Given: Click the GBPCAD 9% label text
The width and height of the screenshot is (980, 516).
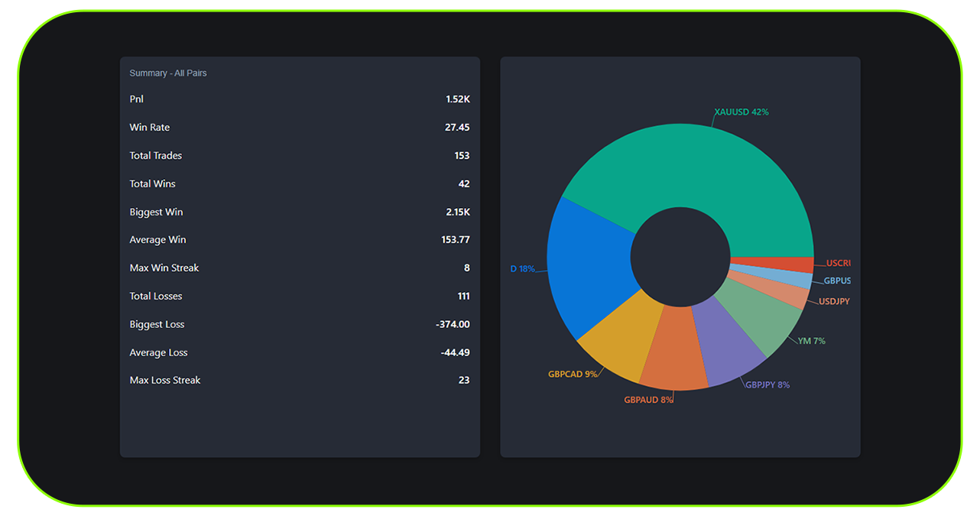Looking at the screenshot, I should point(573,374).
